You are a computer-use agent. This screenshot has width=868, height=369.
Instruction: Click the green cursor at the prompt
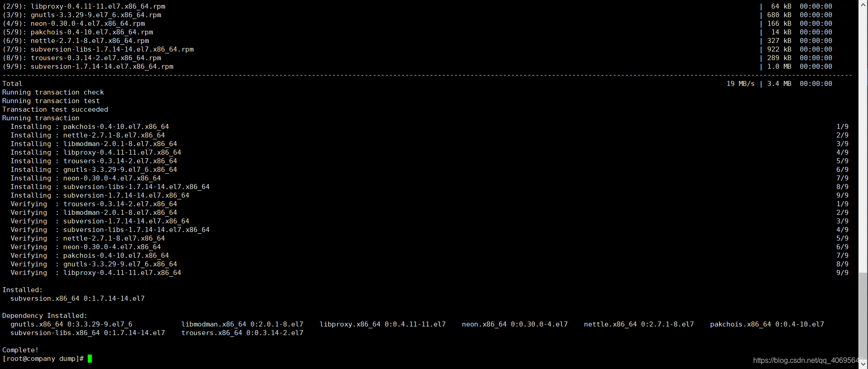tap(90, 359)
